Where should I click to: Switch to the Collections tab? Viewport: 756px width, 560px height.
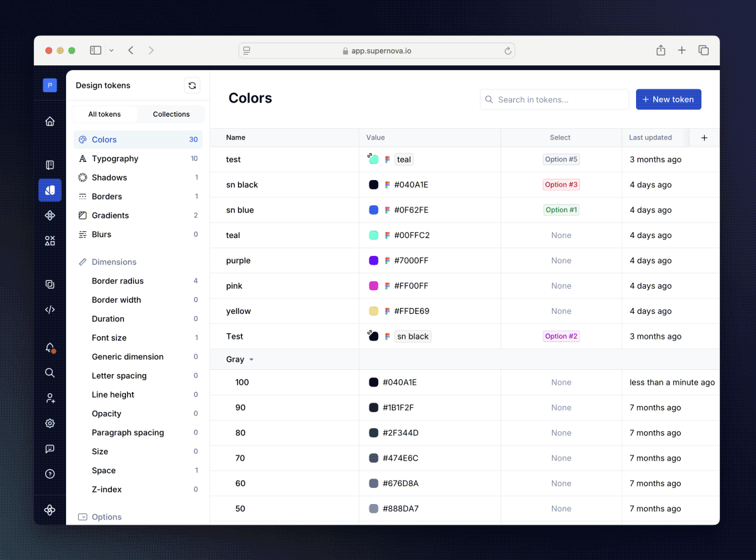171,114
